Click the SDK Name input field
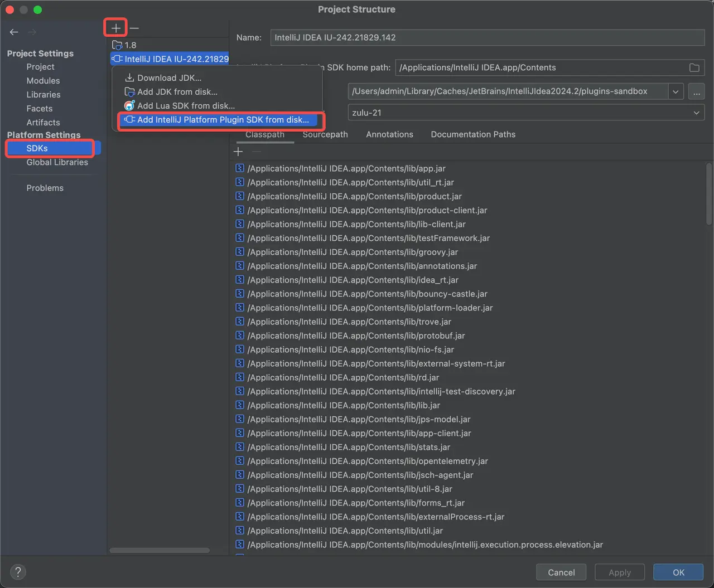The image size is (714, 588). pyautogui.click(x=488, y=37)
